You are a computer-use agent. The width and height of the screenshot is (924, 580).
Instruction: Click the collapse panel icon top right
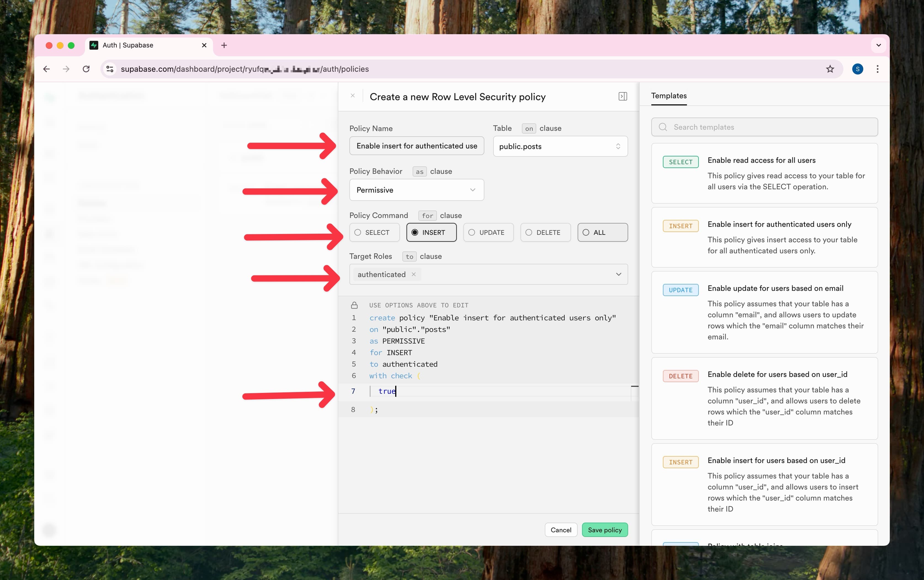pos(623,96)
